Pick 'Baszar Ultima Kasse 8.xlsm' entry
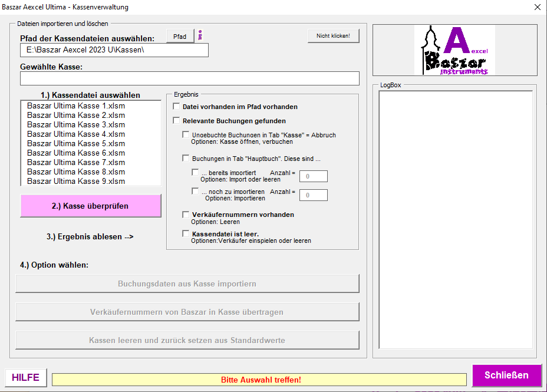The image size is (547, 392). (91, 172)
